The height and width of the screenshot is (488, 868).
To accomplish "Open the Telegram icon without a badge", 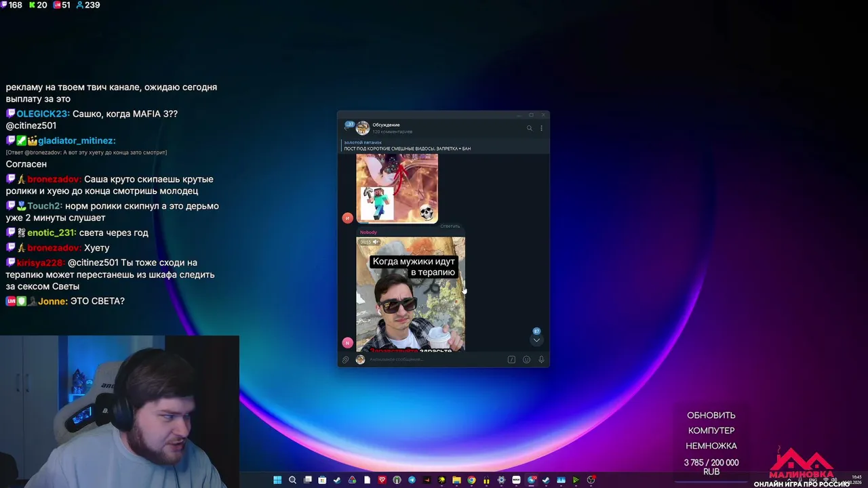I will pyautogui.click(x=412, y=481).
